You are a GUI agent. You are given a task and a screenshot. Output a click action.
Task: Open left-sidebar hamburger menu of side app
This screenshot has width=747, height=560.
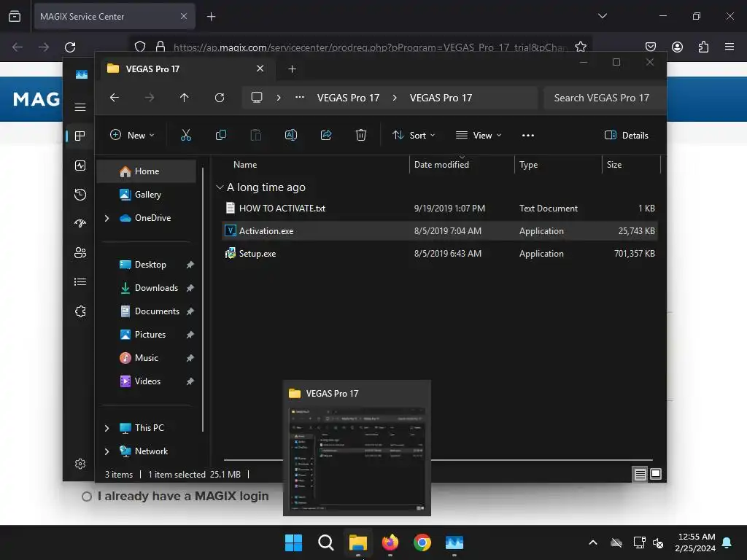(x=80, y=107)
